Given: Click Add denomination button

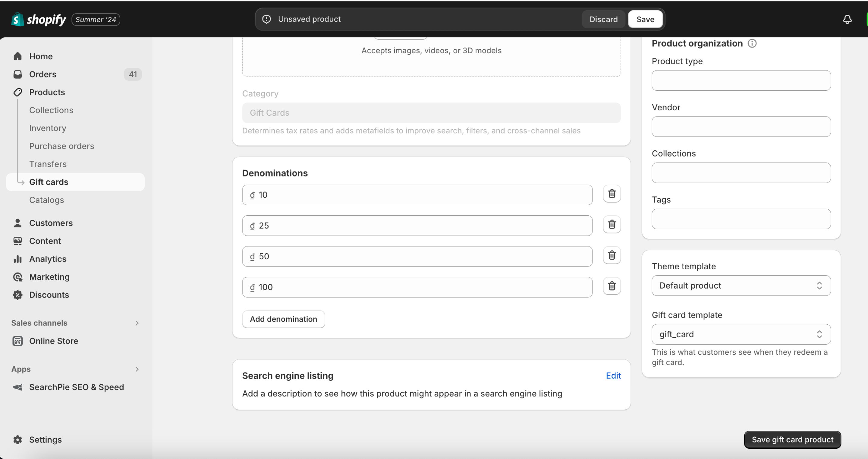Looking at the screenshot, I should coord(283,319).
